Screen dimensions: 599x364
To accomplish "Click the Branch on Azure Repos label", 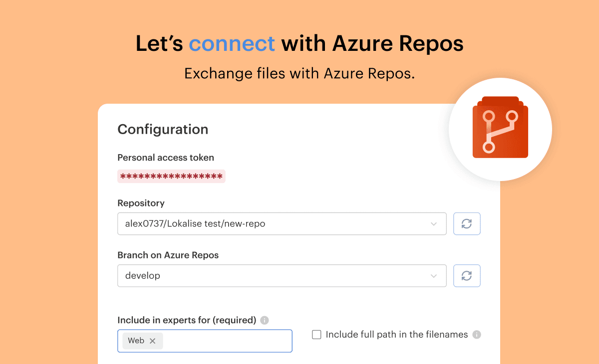I will tap(168, 255).
